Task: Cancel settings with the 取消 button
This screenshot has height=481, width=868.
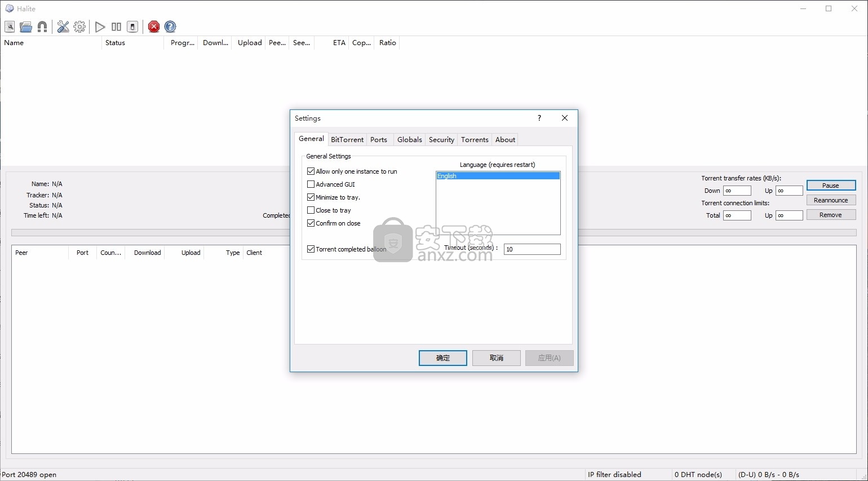Action: (x=497, y=358)
